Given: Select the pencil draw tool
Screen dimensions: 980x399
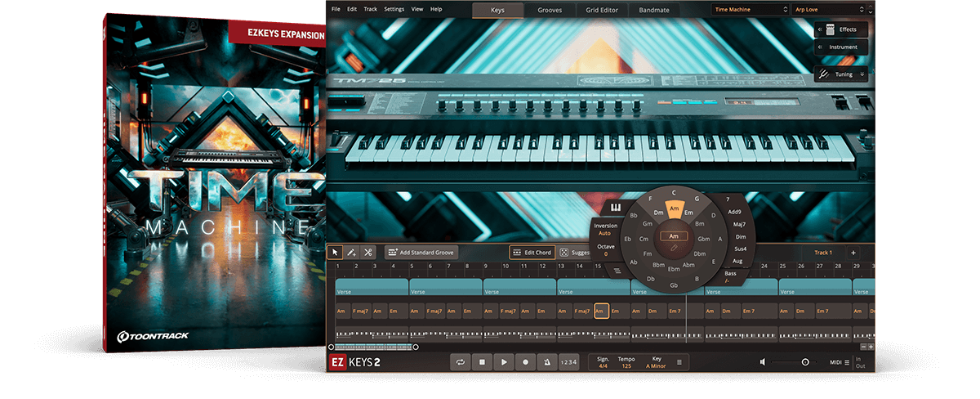Looking at the screenshot, I should [x=351, y=253].
